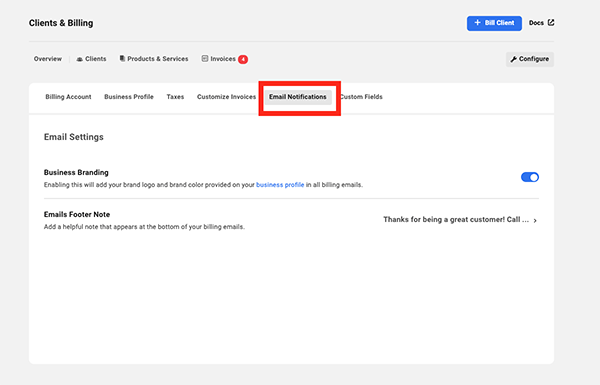The width and height of the screenshot is (600, 385).
Task: Follow the business profile link
Action: 280,185
